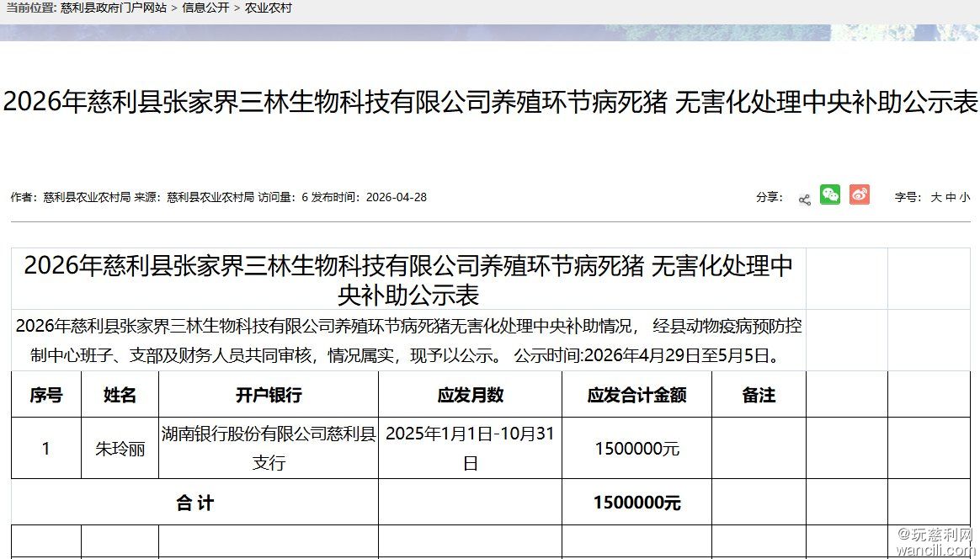Click the generic share icon

click(x=804, y=199)
